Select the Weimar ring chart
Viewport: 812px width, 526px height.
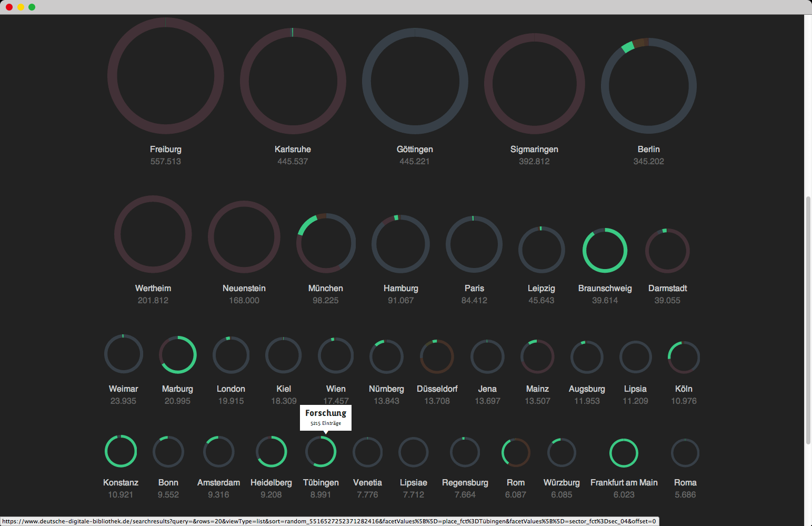point(124,354)
